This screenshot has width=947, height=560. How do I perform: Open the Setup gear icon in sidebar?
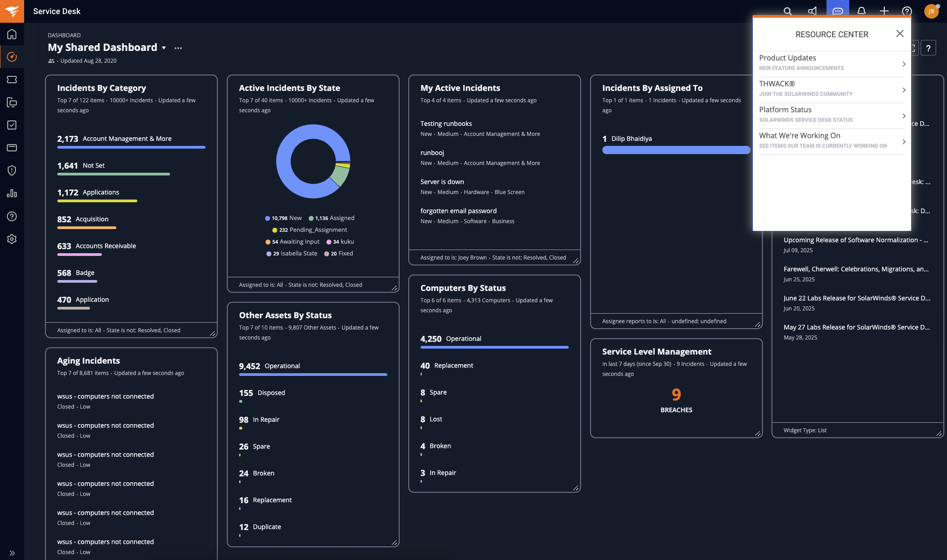pos(12,239)
